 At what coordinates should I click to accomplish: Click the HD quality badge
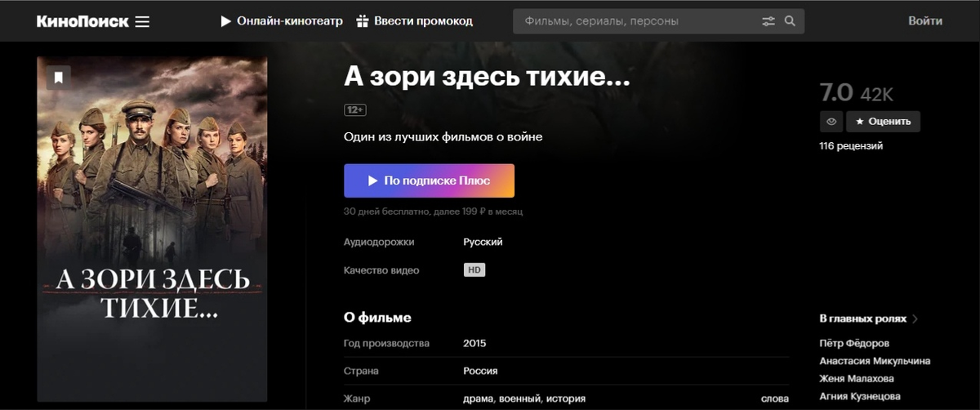point(474,270)
